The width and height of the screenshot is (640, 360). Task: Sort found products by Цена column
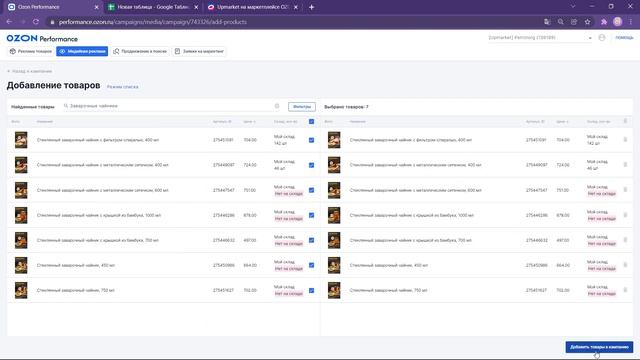point(249,122)
